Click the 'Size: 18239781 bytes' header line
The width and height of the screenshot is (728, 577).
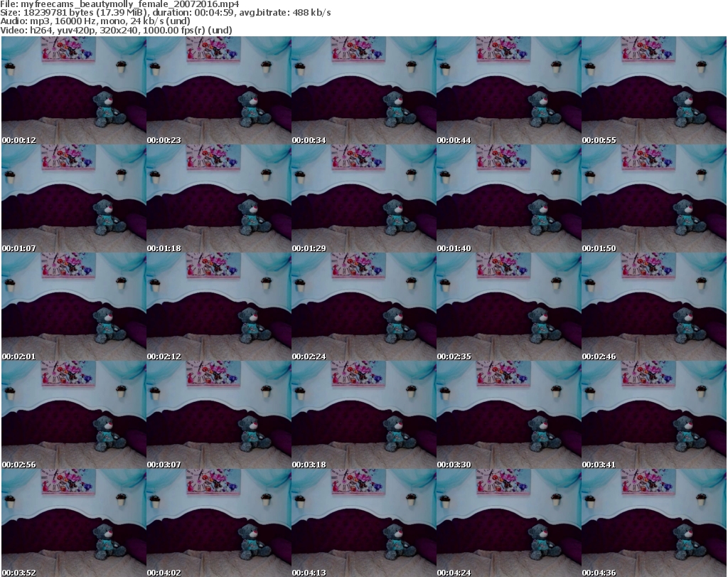(x=165, y=13)
